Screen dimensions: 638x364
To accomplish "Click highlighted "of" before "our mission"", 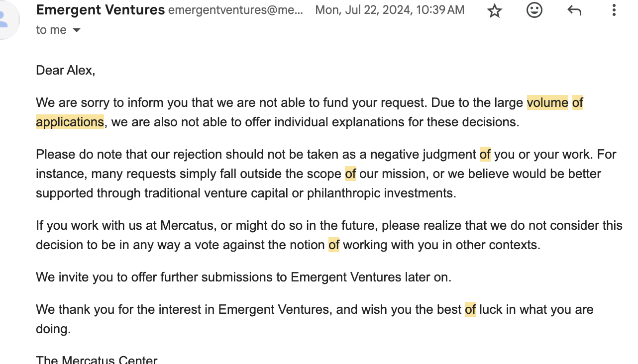I will click(350, 174).
